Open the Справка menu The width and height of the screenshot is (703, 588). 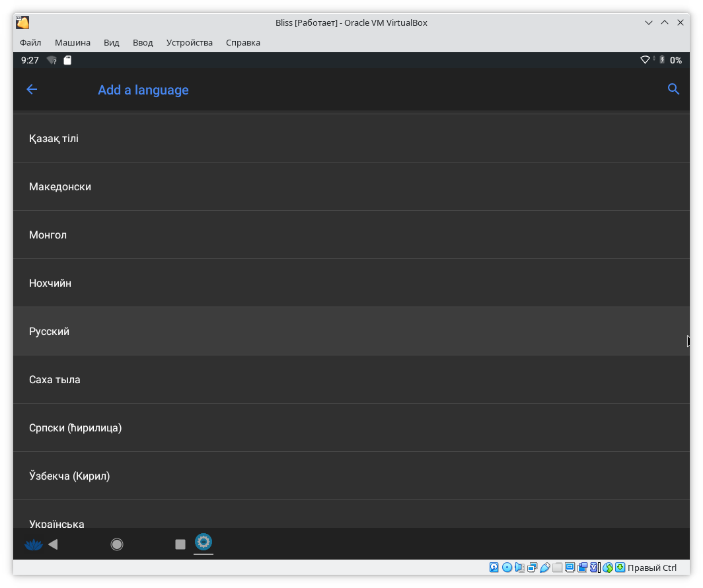click(242, 42)
